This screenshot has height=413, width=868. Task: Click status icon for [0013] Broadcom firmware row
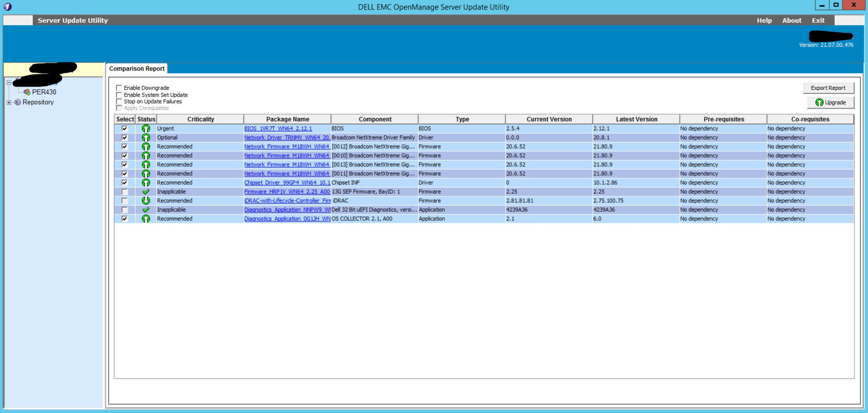(146, 165)
